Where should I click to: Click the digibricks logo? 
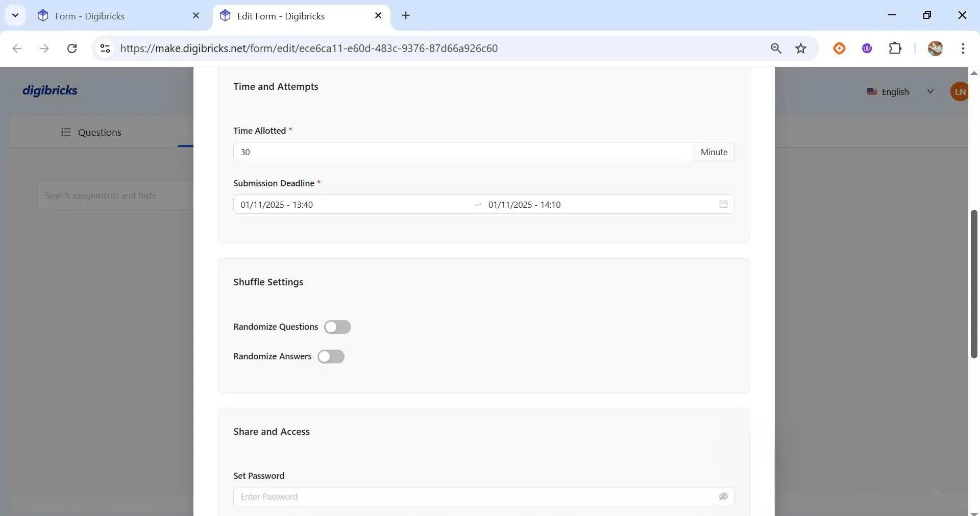[50, 90]
